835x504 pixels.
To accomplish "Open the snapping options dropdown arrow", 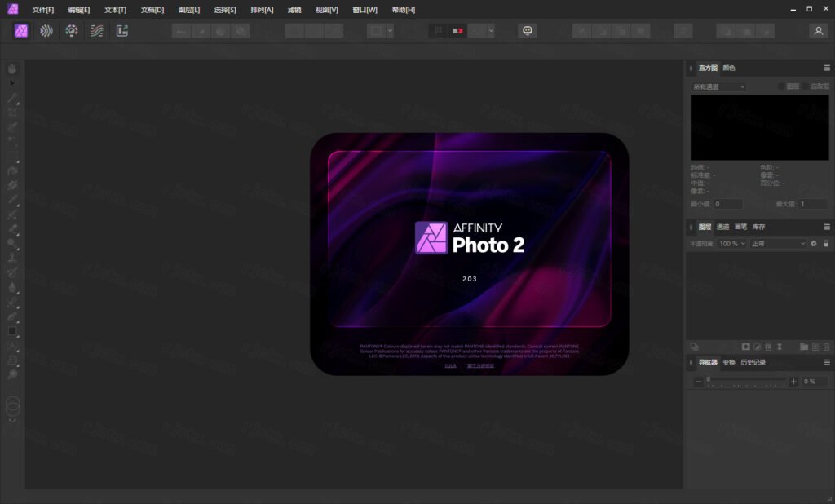I will coord(491,31).
